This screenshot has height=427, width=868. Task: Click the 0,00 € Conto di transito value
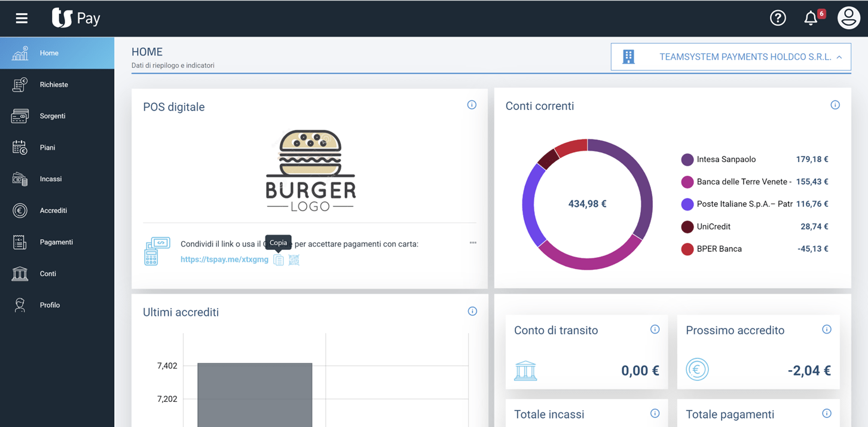(640, 371)
